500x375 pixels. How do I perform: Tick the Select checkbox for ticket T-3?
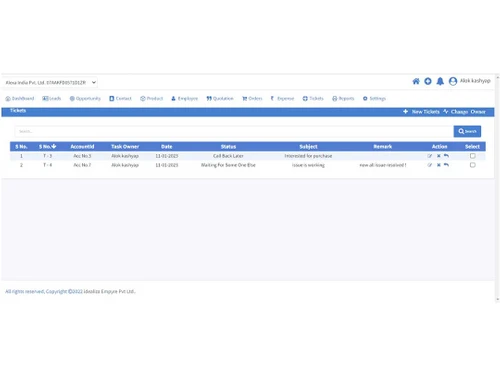(x=472, y=156)
